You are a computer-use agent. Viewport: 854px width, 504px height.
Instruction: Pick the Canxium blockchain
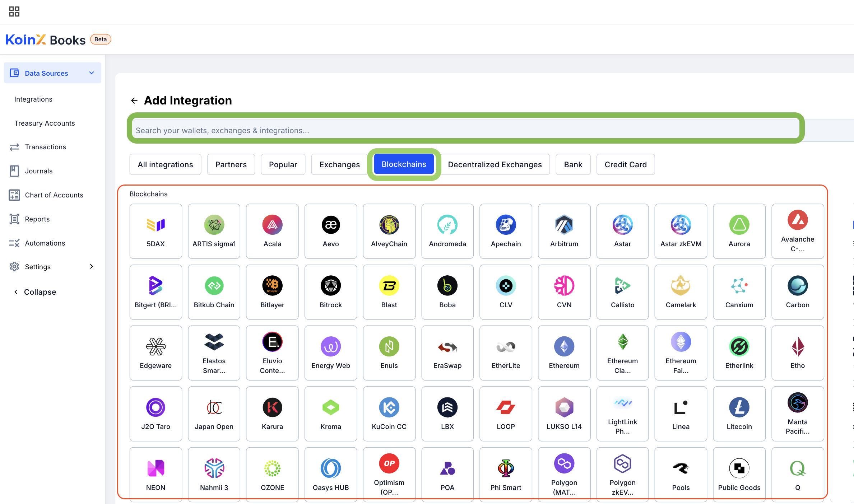[x=739, y=292]
